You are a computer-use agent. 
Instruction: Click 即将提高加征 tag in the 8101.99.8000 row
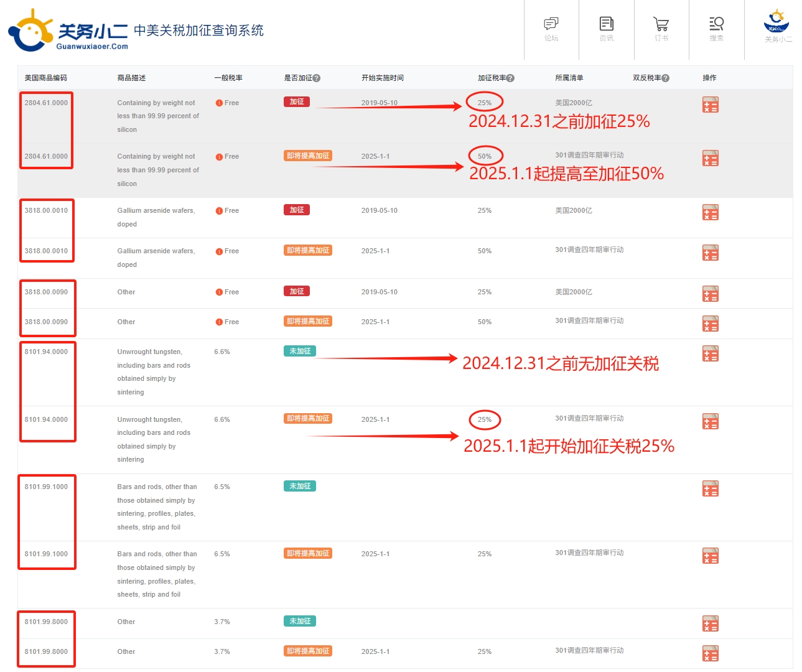[x=308, y=651]
